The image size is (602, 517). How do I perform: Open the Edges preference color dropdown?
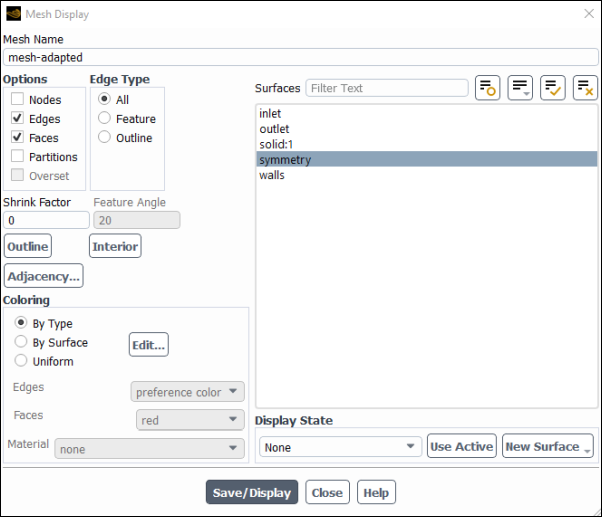click(x=187, y=392)
